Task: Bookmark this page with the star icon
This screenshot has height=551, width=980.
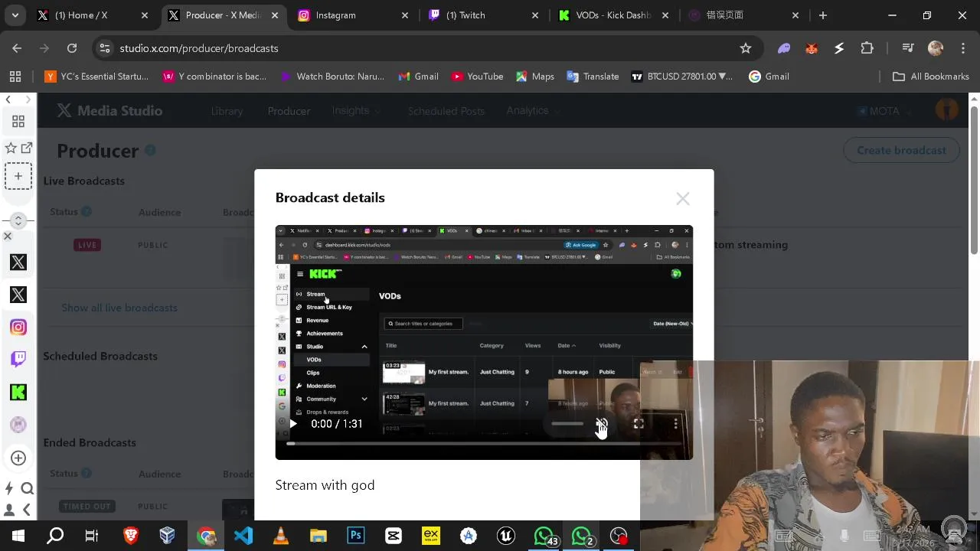Action: pos(746,48)
